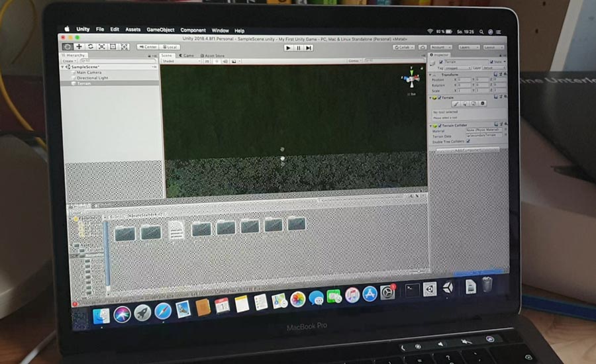596x364 pixels.
Task: Toggle scene lighting
Action: [217, 61]
